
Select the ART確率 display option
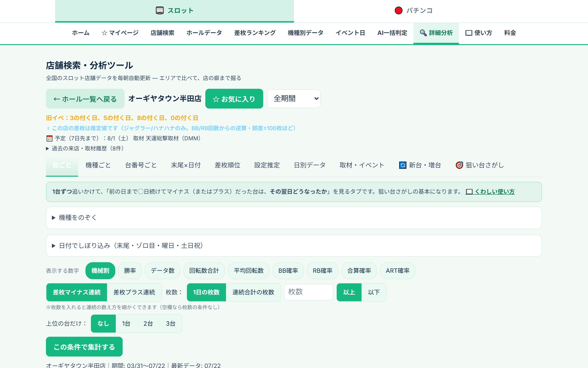click(398, 271)
